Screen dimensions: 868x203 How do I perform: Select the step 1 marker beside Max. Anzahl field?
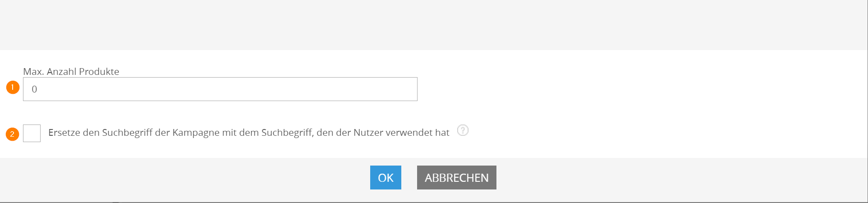13,87
